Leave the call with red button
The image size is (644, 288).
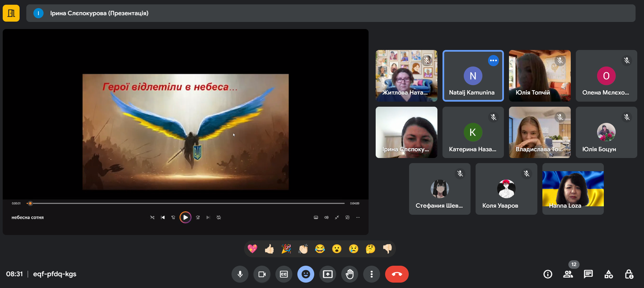[397, 274]
